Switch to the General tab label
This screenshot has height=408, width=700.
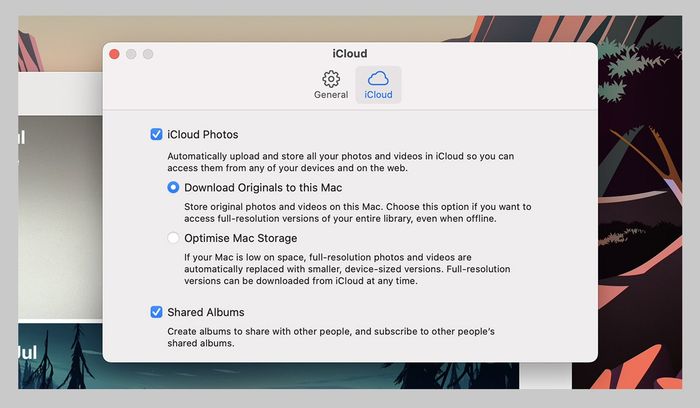pyautogui.click(x=330, y=95)
